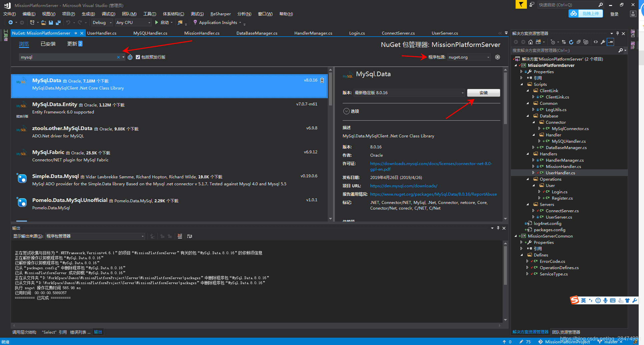Open the ReSharper menu
The width and height of the screenshot is (644, 345).
pyautogui.click(x=221, y=14)
